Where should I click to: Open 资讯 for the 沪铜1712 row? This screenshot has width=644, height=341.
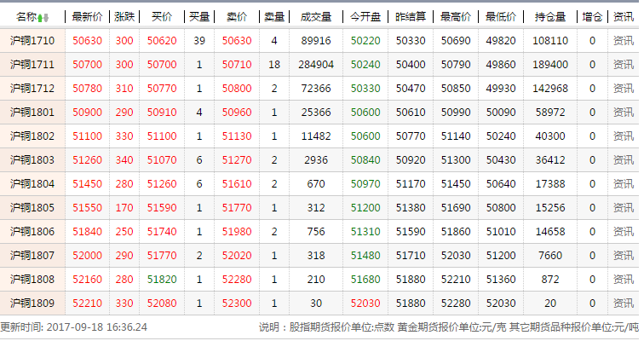623,89
